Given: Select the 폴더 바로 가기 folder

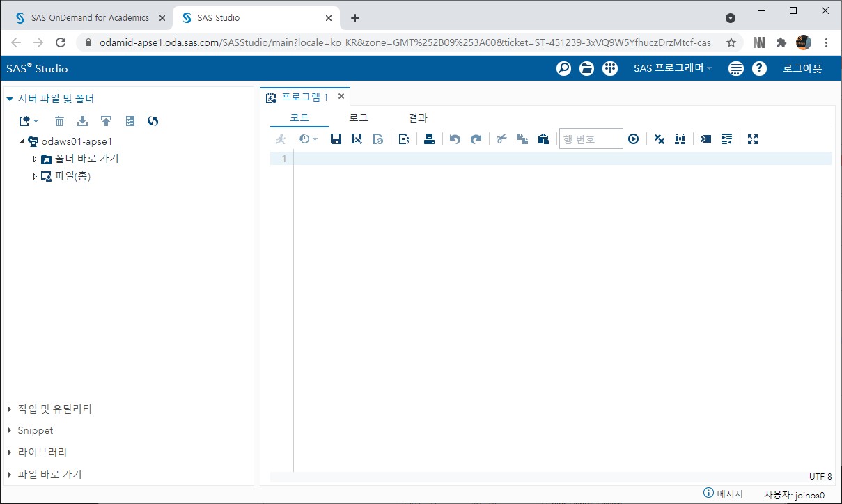Looking at the screenshot, I should pyautogui.click(x=86, y=159).
